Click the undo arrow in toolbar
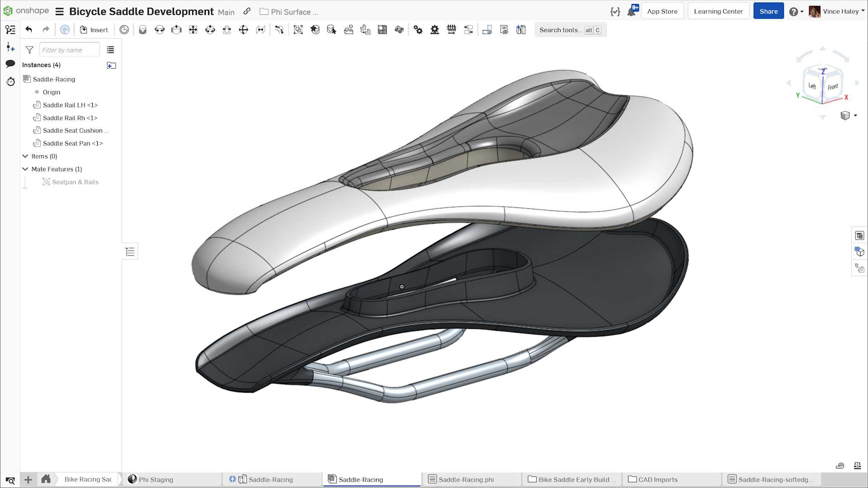The width and height of the screenshot is (868, 488). click(29, 30)
